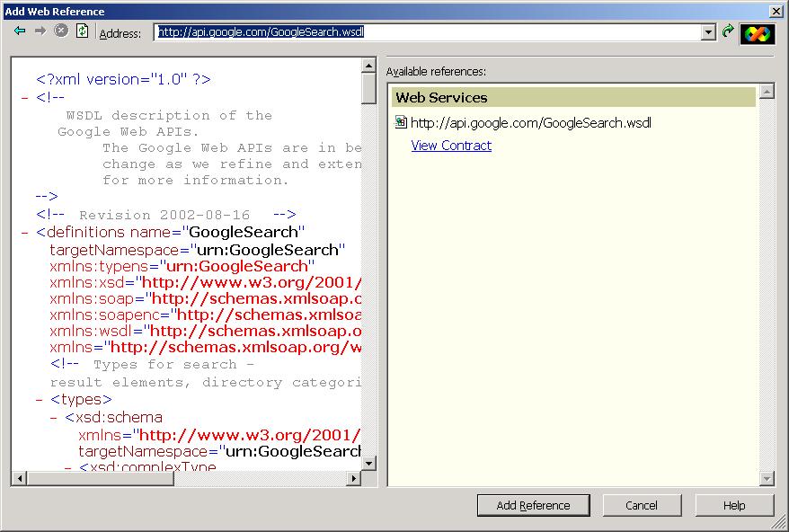Click the xmlns:xsd attribute line
The width and height of the screenshot is (789, 532).
point(205,282)
